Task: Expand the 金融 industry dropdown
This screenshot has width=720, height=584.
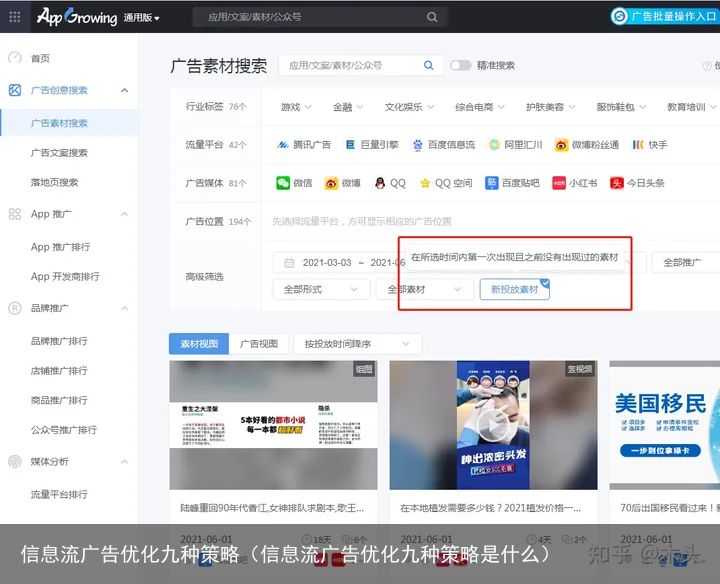Action: coord(348,107)
